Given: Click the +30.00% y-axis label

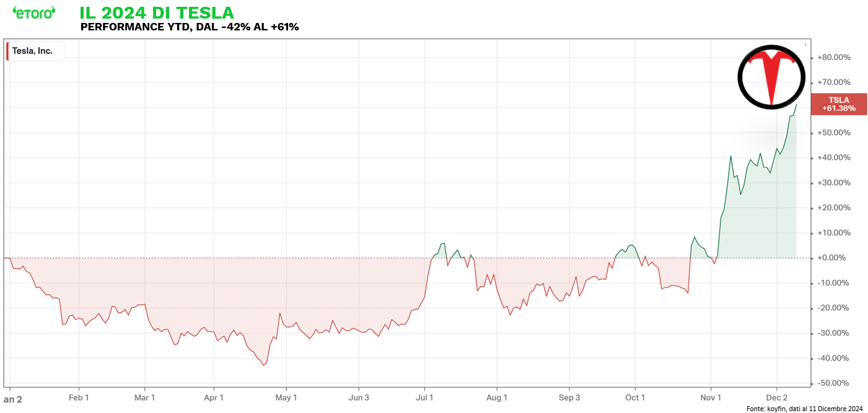Looking at the screenshot, I should tap(833, 182).
